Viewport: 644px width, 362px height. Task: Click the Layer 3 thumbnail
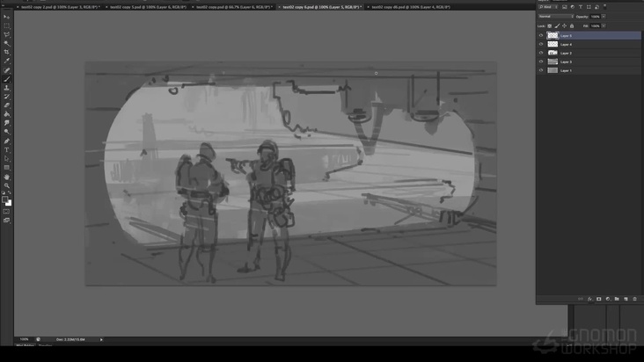[553, 62]
